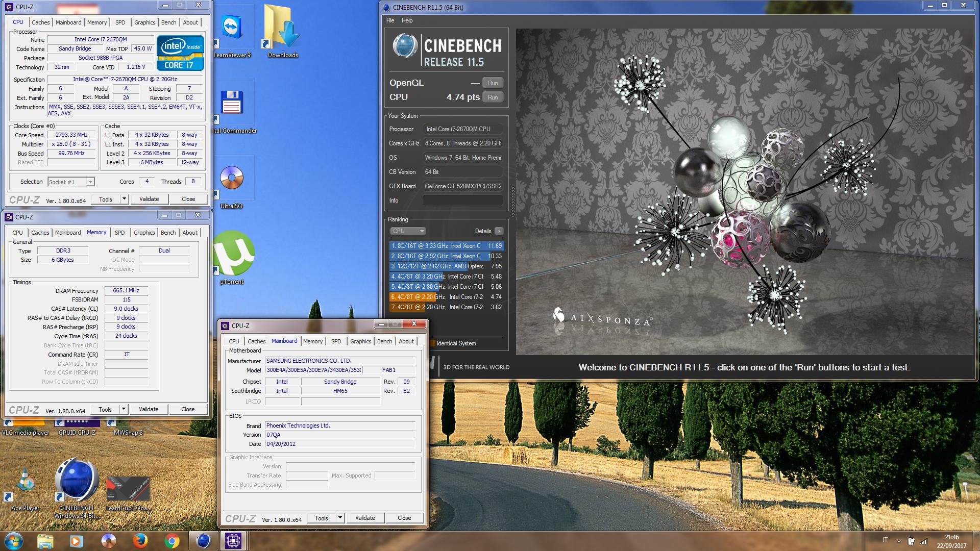Image resolution: width=980 pixels, height=551 pixels.
Task: Click the DRAM Frequency value 665.1 MHz
Action: 126,290
